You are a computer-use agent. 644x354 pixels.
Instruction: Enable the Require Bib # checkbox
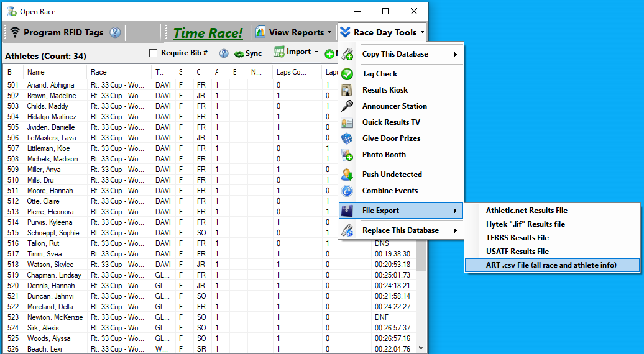pos(153,53)
